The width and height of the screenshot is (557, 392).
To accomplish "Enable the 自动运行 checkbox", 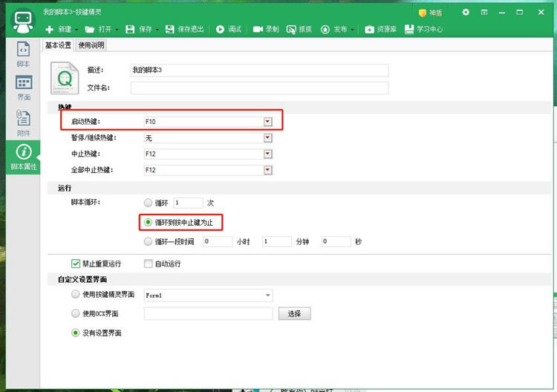I will [x=149, y=264].
